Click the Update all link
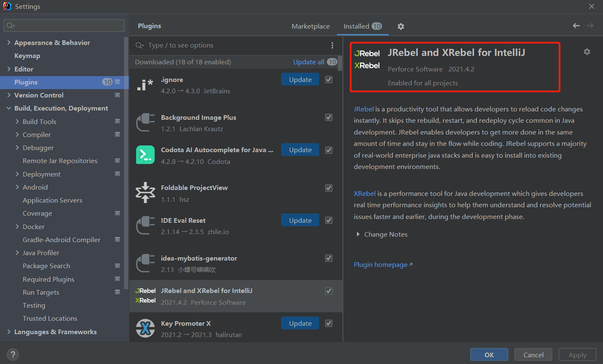 308,62
